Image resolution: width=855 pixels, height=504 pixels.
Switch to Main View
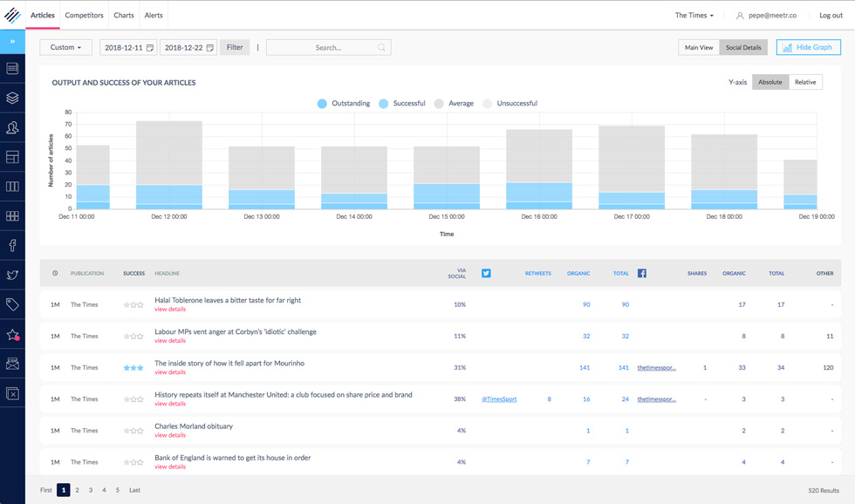699,47
